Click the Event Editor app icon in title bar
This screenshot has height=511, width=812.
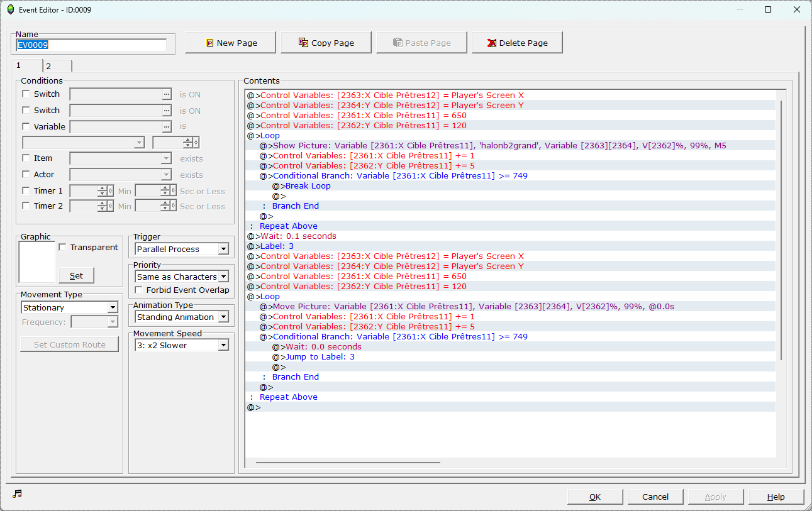coord(11,9)
